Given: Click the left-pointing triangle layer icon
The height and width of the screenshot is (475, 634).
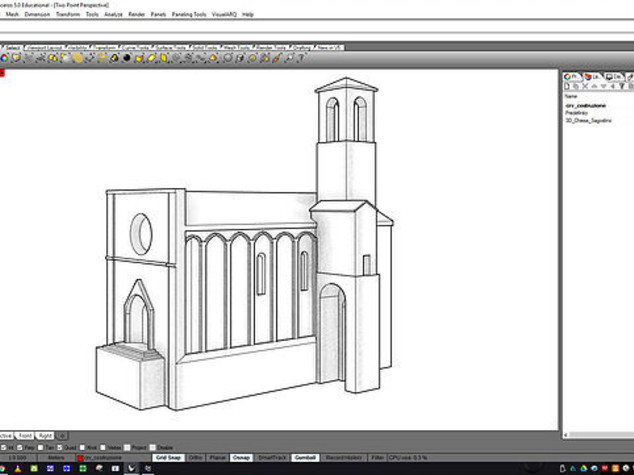Looking at the screenshot, I should coord(613,86).
